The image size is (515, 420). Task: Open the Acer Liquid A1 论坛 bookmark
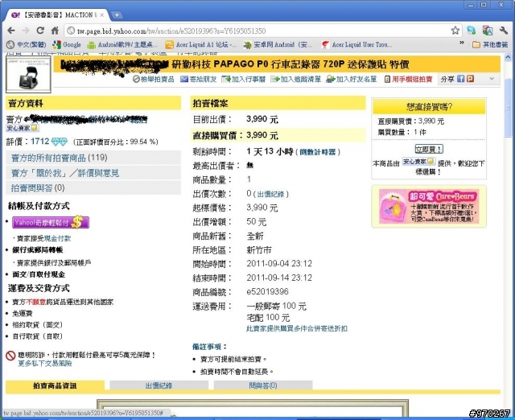point(201,45)
